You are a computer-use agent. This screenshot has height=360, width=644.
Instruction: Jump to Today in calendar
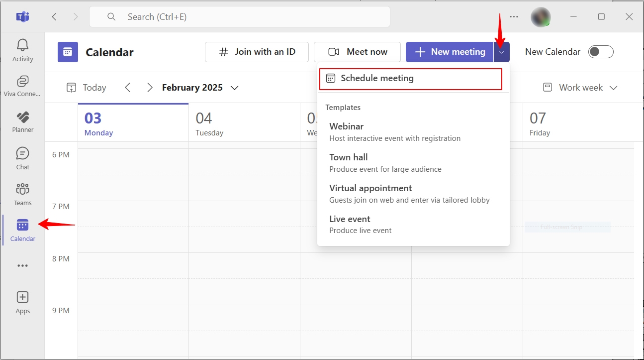pyautogui.click(x=87, y=88)
